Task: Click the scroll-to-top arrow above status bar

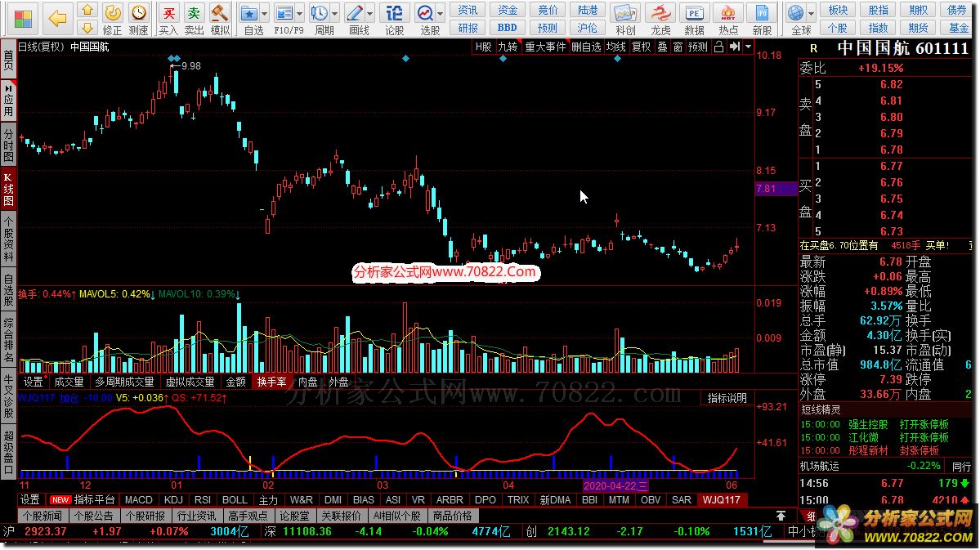Action: (781, 516)
